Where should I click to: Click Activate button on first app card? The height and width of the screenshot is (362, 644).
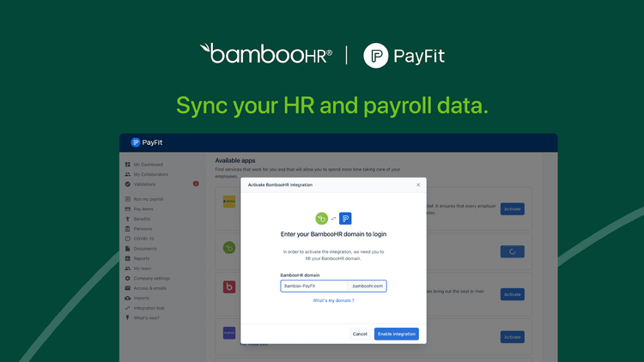click(x=512, y=209)
